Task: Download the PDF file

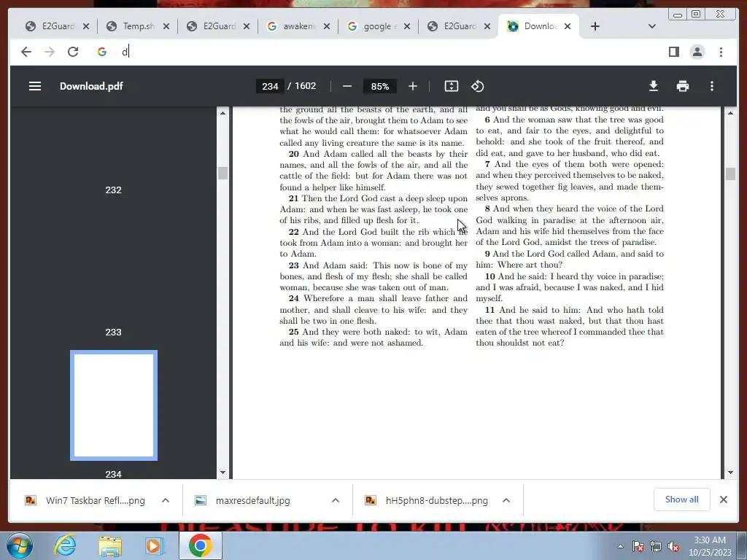Action: (x=654, y=86)
